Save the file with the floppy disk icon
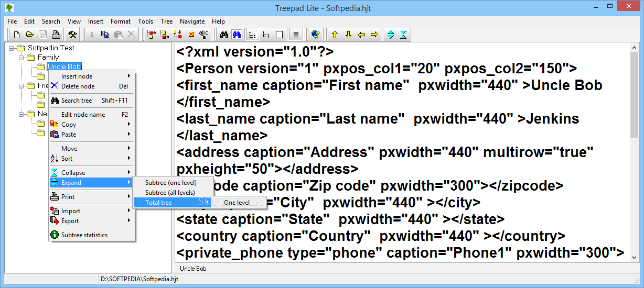Image resolution: width=644 pixels, height=288 pixels. click(x=43, y=35)
